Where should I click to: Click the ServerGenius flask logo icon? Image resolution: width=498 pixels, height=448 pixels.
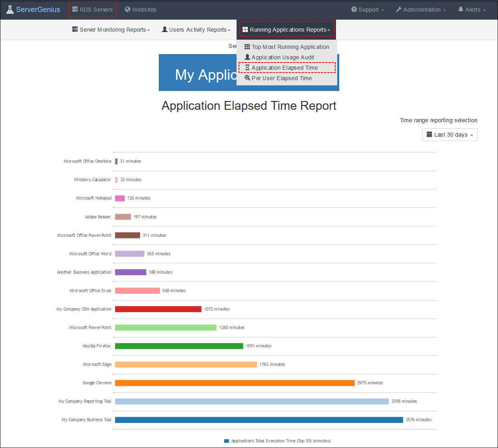click(x=10, y=9)
